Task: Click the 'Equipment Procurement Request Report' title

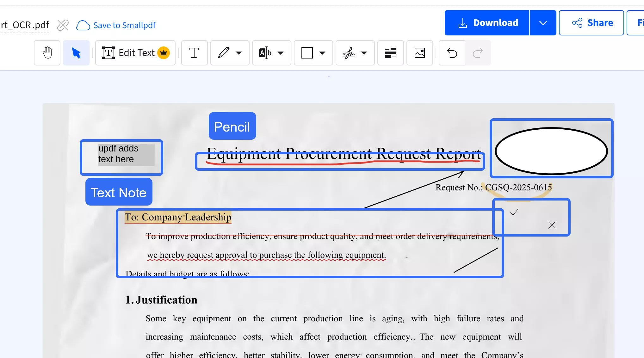Action: coord(344,154)
